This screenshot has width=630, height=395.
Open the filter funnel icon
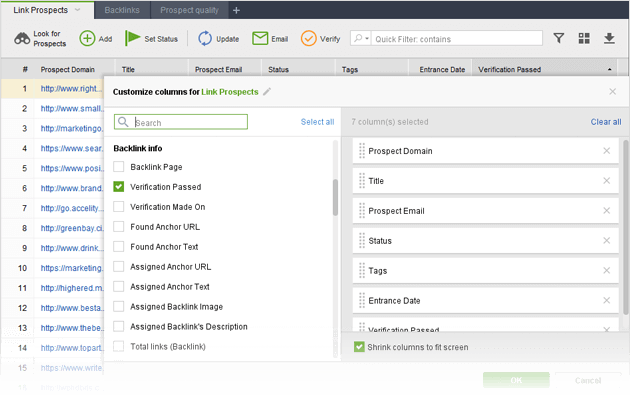558,38
